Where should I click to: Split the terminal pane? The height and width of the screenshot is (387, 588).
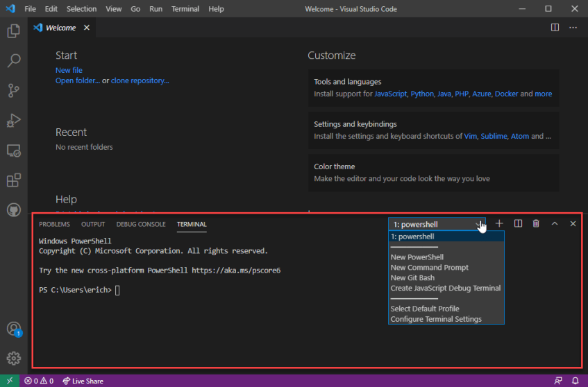518,223
